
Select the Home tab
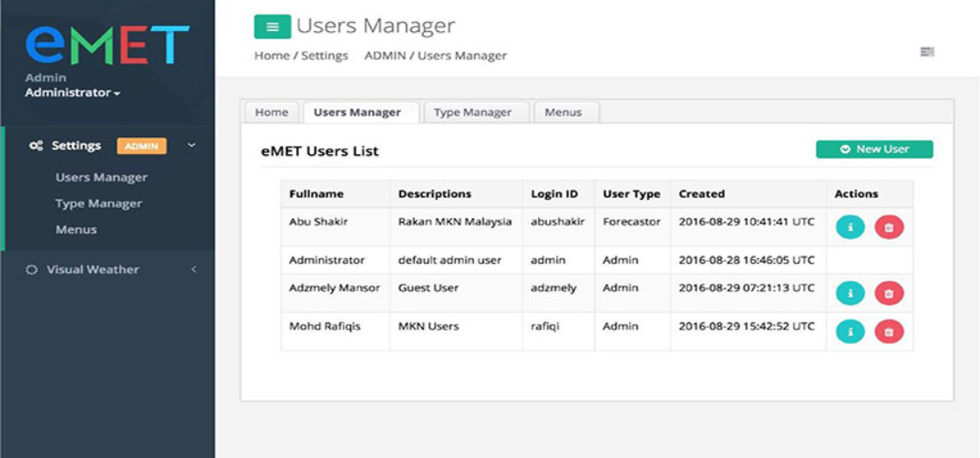coord(271,112)
